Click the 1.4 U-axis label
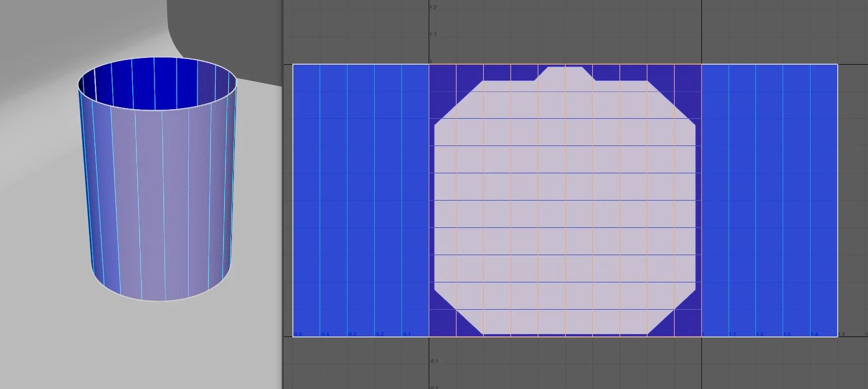The height and width of the screenshot is (389, 868). [x=813, y=334]
